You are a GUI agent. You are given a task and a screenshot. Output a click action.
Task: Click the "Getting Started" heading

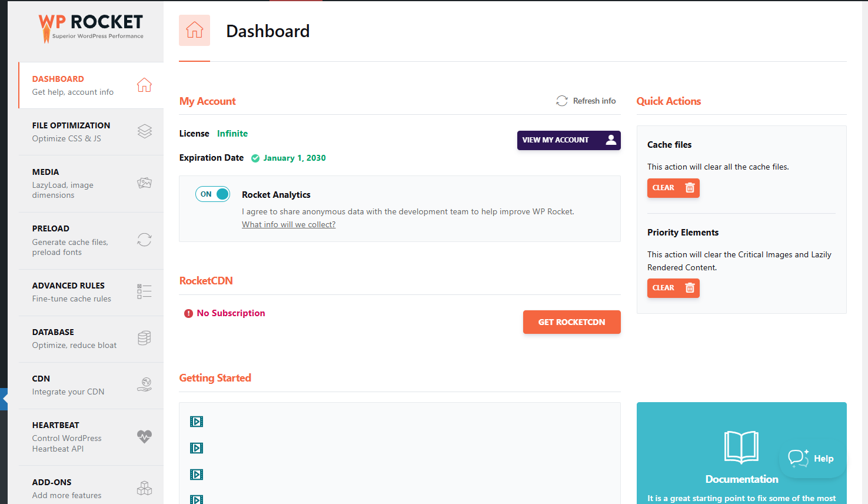[215, 378]
